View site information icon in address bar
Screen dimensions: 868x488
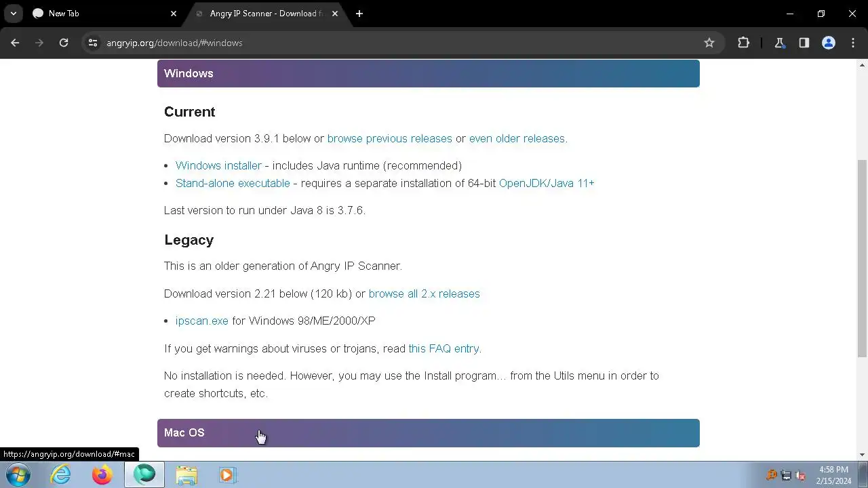pos(93,43)
